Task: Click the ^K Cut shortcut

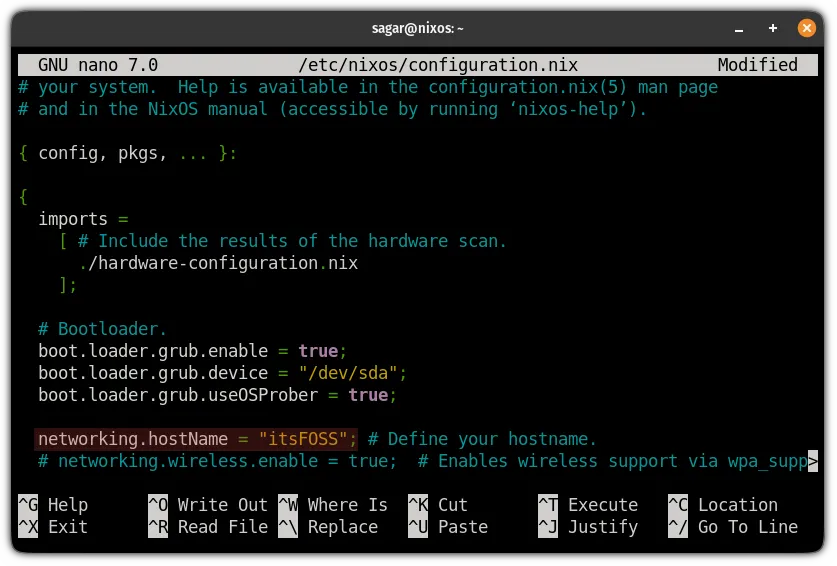Action: click(438, 505)
